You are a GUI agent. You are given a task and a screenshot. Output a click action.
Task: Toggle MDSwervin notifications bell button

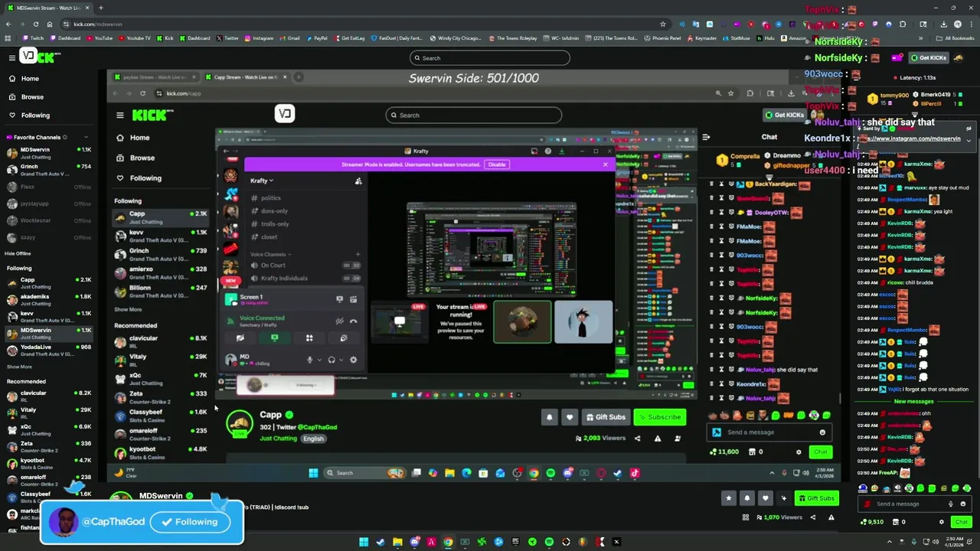tap(746, 498)
